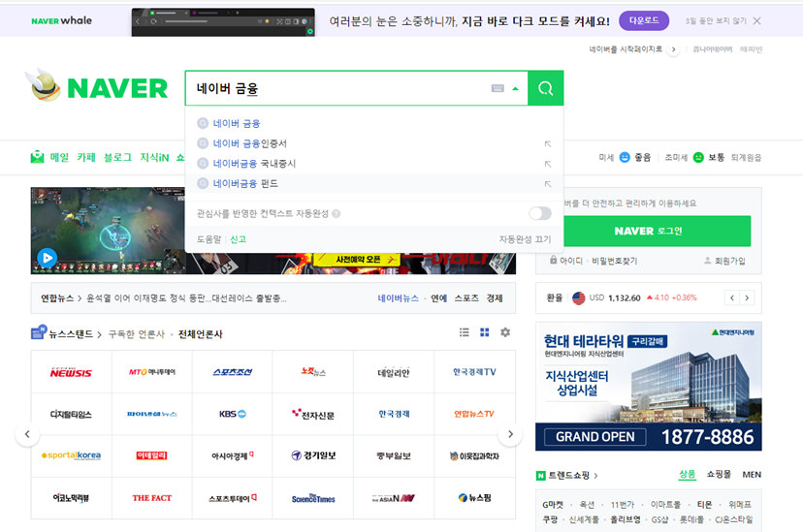
Task: Open 도움말 in autocomplete footer
Action: coord(209,239)
